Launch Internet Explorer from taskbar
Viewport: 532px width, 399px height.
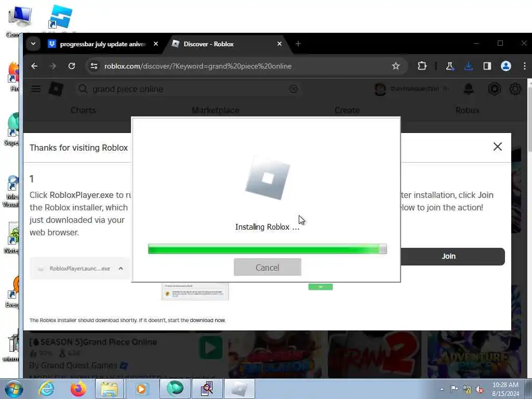point(46,389)
